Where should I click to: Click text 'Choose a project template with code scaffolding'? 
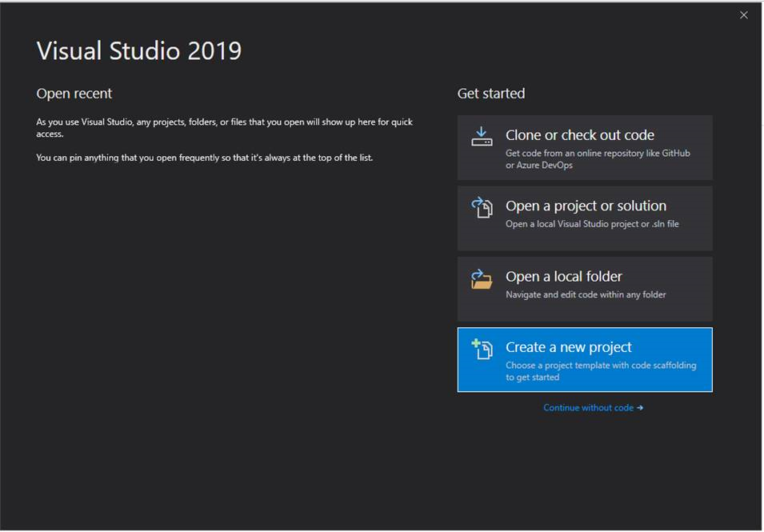pos(601,366)
